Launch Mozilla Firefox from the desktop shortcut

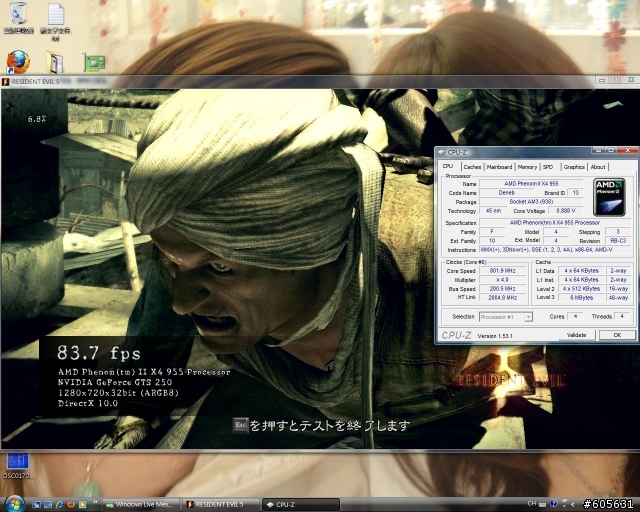(x=18, y=62)
